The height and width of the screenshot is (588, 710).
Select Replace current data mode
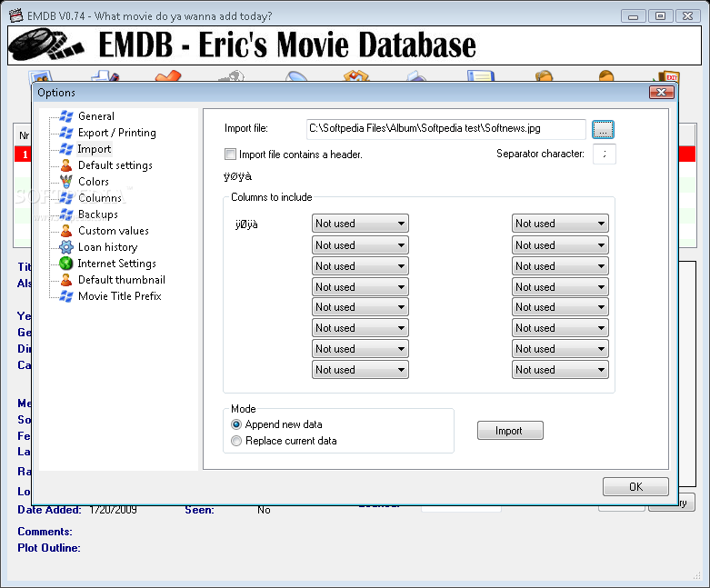coord(236,441)
